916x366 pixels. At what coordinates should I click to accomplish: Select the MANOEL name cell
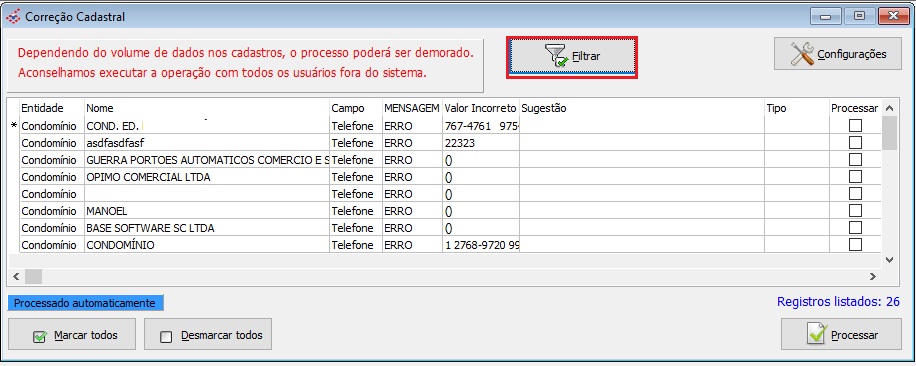pos(207,211)
